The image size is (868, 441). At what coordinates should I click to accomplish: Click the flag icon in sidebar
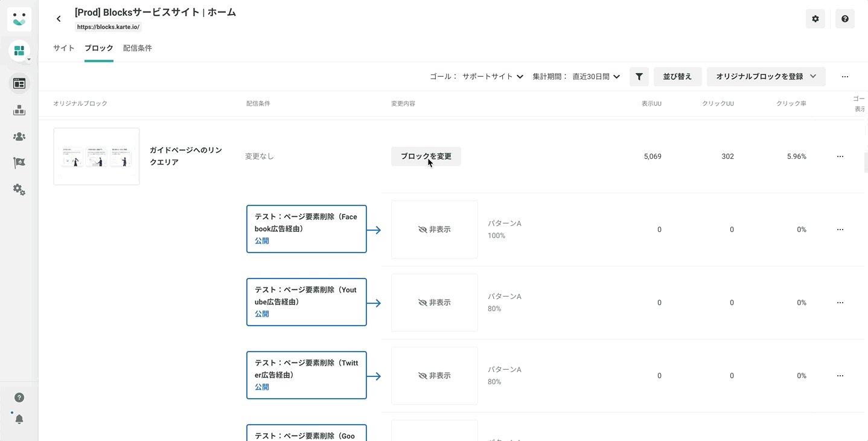(x=19, y=163)
